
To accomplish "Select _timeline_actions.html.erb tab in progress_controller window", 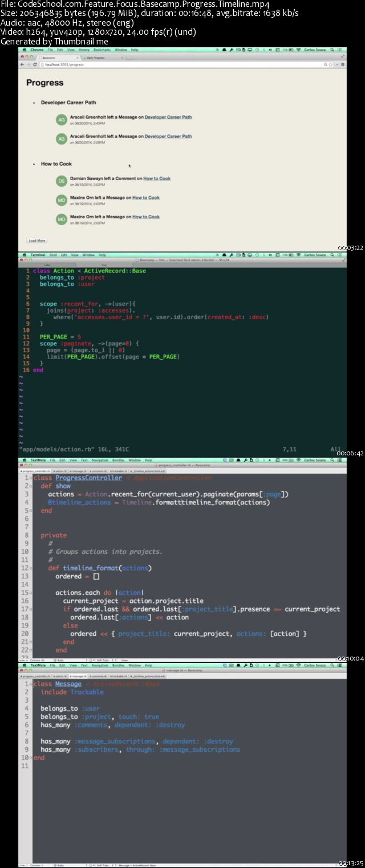I will (x=148, y=471).
